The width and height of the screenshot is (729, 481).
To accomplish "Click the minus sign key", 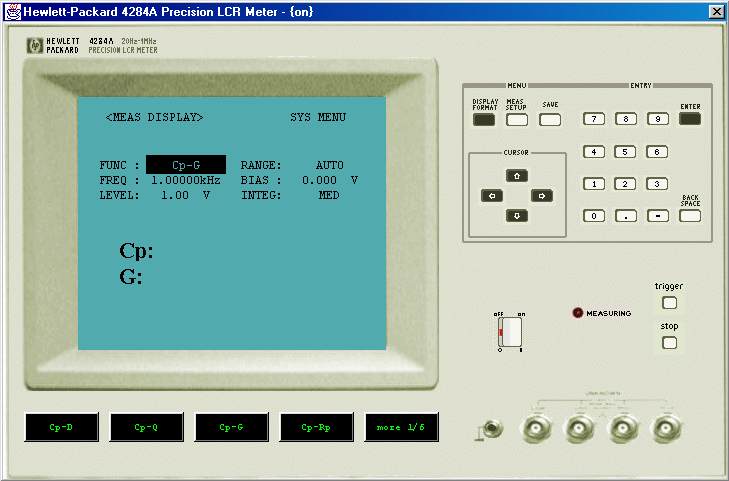I will (x=658, y=216).
